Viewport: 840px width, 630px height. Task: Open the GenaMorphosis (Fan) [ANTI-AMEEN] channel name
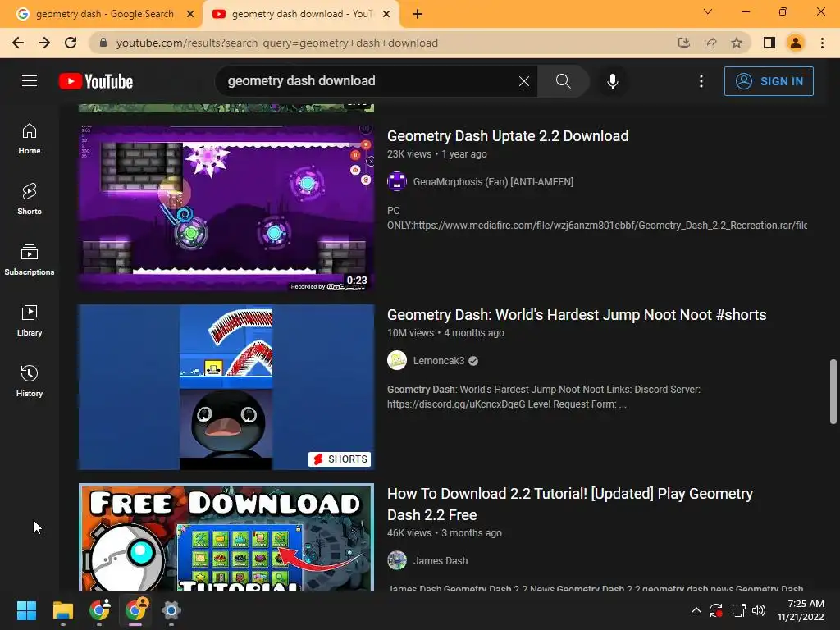click(493, 182)
